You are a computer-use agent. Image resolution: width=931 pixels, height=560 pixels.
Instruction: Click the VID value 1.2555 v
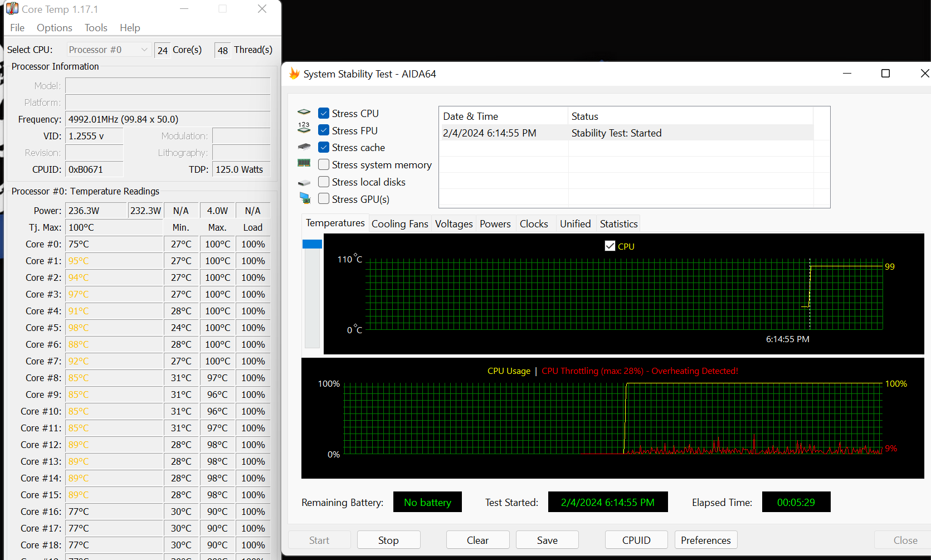pos(94,136)
